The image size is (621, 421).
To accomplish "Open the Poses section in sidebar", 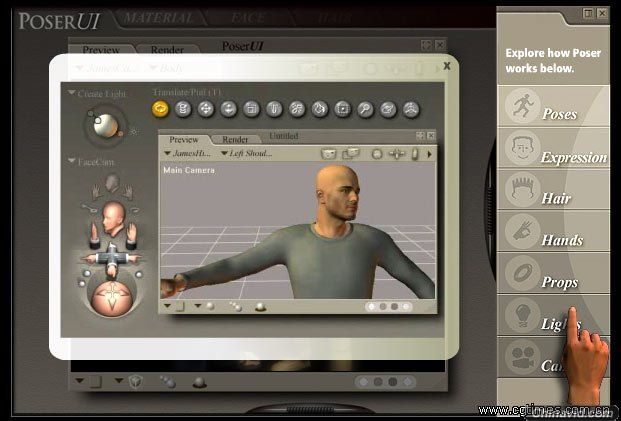I will [x=553, y=106].
